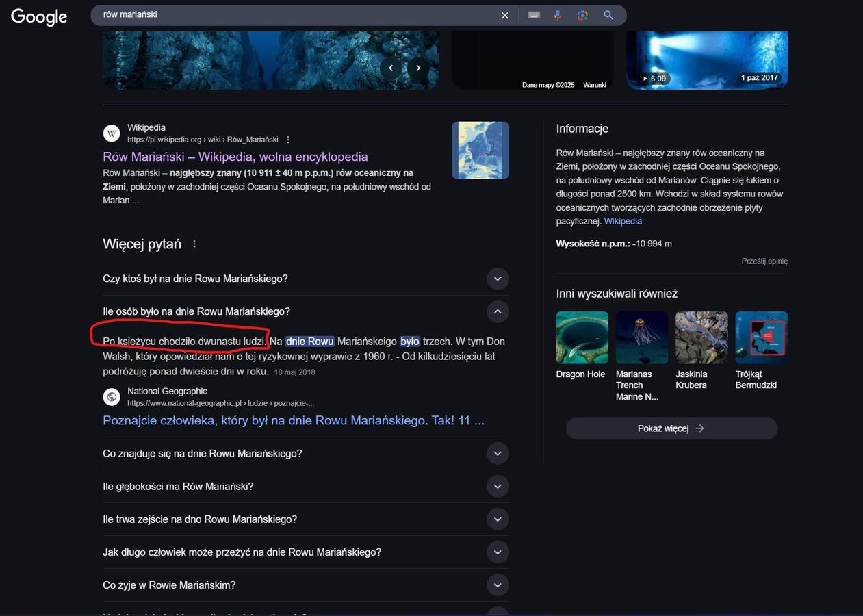Expand 'Ile trwa zejście na dno Rowu Mariańskiego?'
The image size is (863, 616).
click(306, 519)
